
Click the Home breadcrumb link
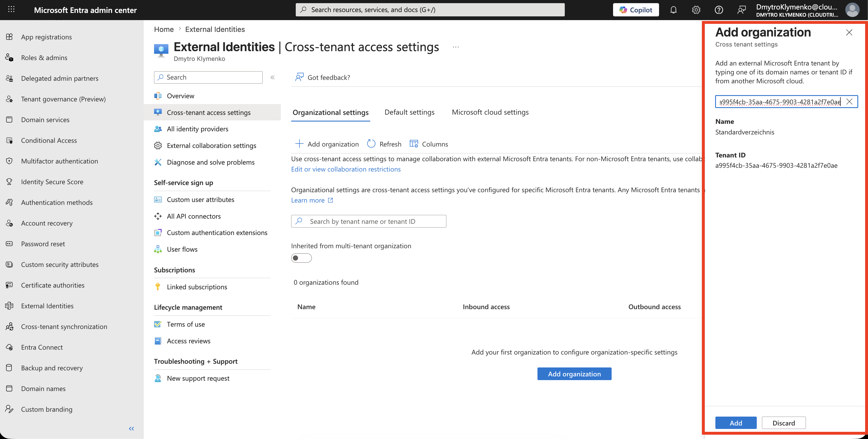tap(164, 29)
